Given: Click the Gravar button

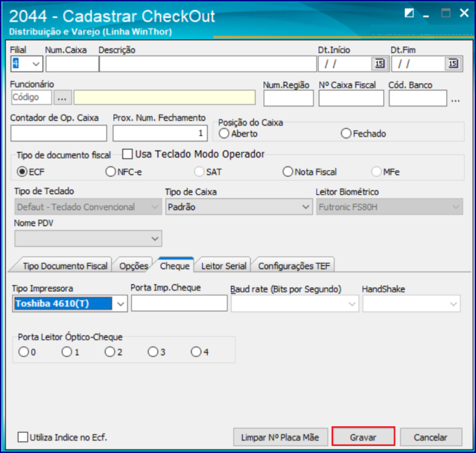Looking at the screenshot, I should click(363, 437).
